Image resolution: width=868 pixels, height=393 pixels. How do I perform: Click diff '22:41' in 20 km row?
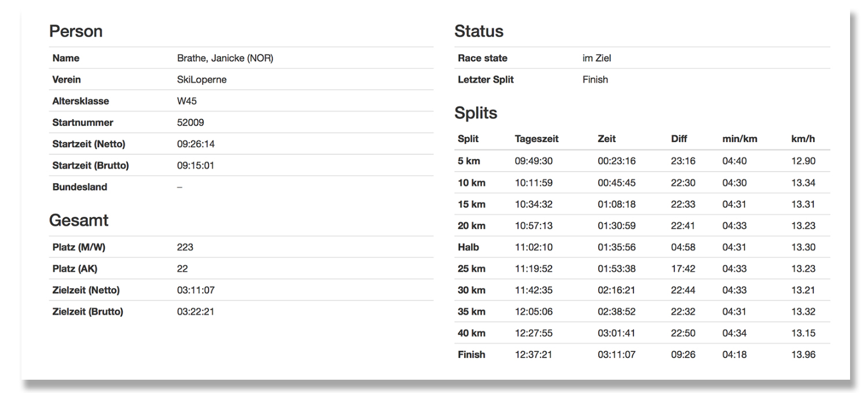[x=683, y=225]
